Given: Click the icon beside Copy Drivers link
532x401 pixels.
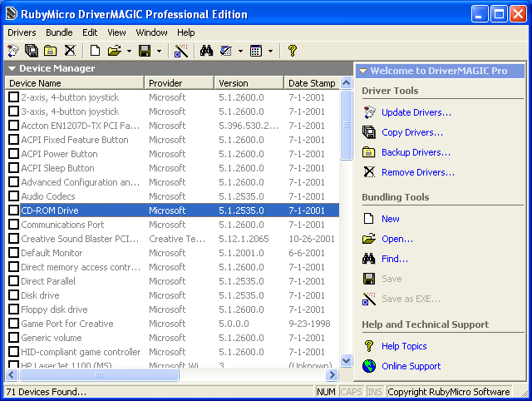Looking at the screenshot, I should tap(369, 132).
